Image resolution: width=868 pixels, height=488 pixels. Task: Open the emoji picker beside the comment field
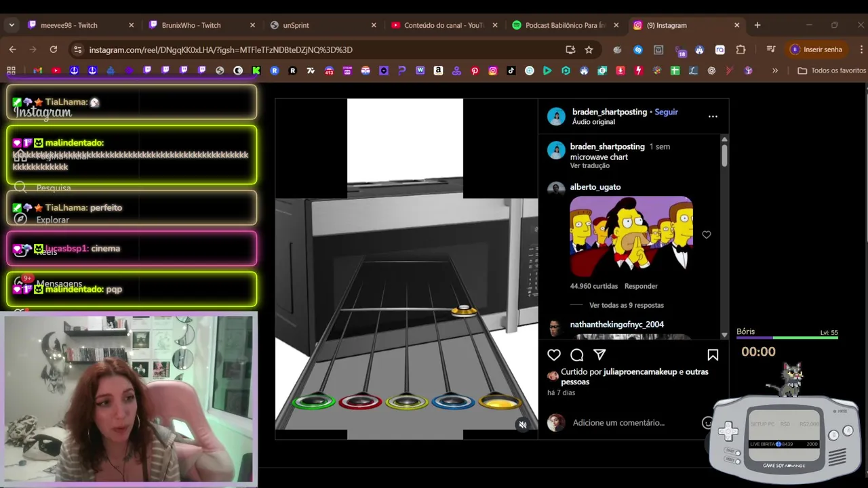pyautogui.click(x=707, y=423)
